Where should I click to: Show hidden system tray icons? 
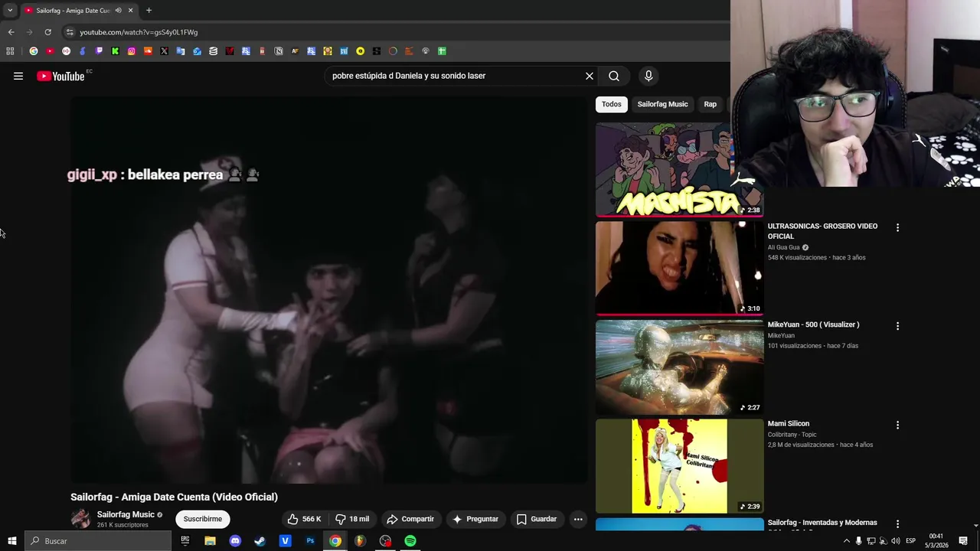[846, 541]
